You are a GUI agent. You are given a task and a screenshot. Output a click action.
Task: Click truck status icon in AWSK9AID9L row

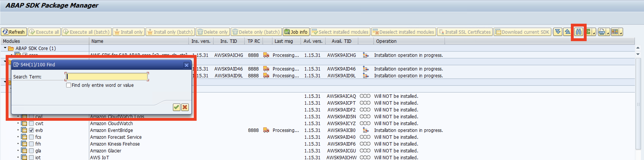click(266, 76)
